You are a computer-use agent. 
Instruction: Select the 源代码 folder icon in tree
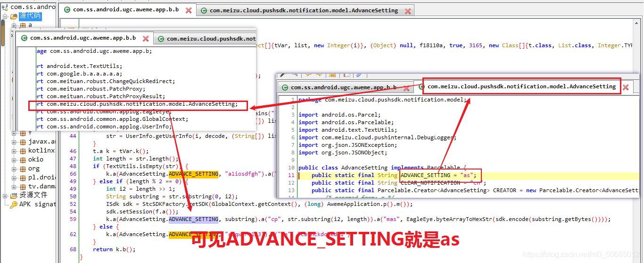pos(14,16)
